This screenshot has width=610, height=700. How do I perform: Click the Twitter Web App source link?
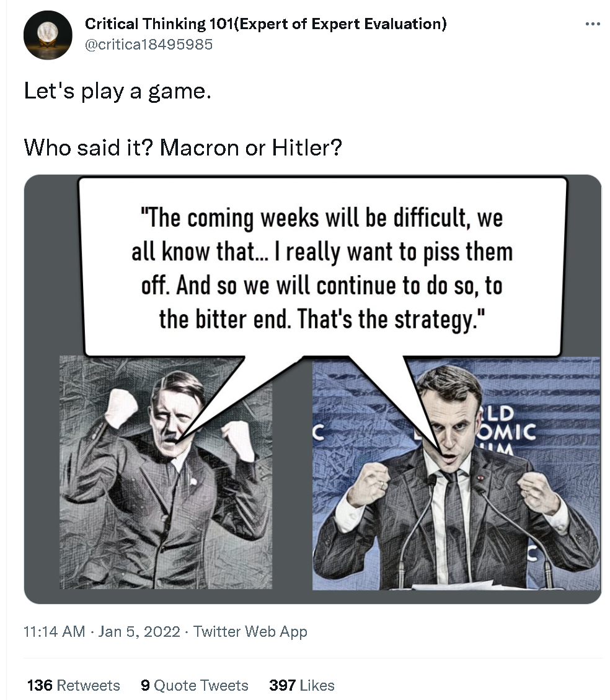250,631
